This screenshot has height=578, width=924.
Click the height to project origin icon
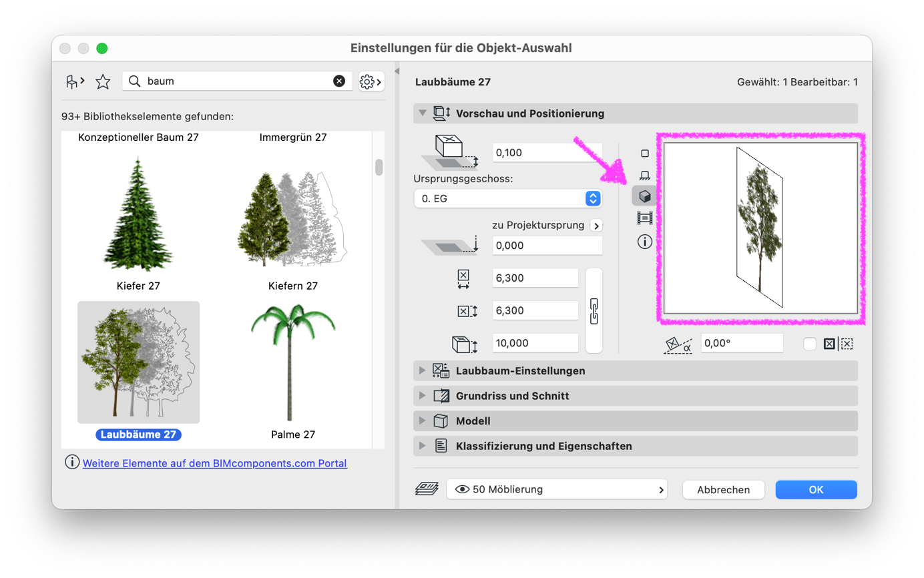449,246
